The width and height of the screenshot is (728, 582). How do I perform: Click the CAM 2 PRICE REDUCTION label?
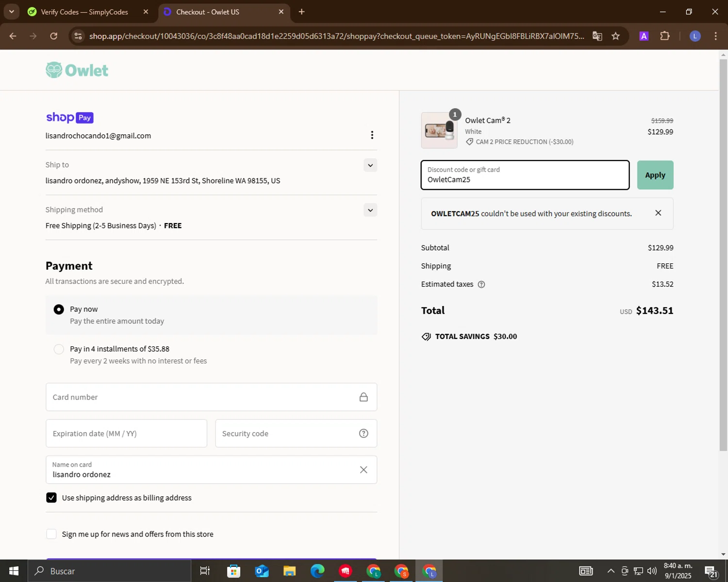[525, 142]
